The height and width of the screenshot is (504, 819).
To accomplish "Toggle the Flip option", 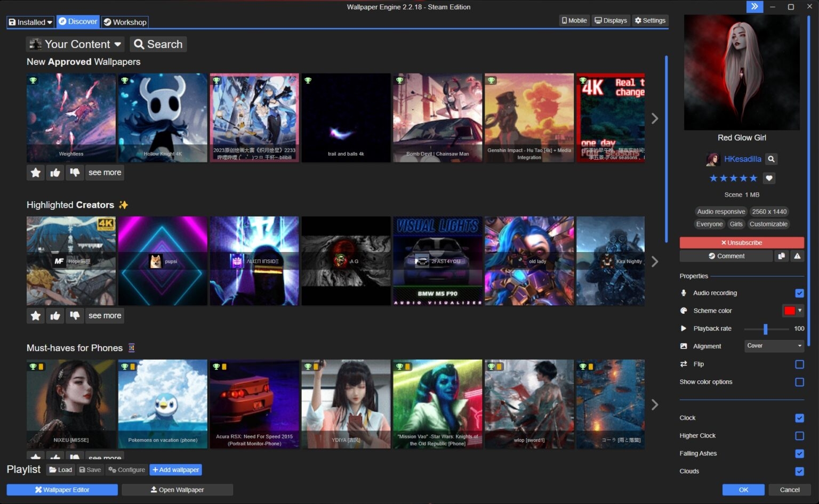I will [x=799, y=364].
